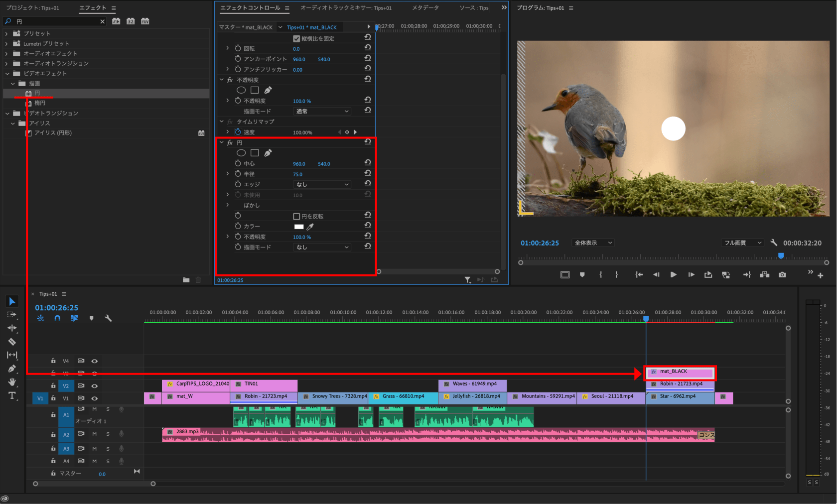Toggle 縦横比を固定 checkbox
Image resolution: width=837 pixels, height=504 pixels.
coord(296,38)
